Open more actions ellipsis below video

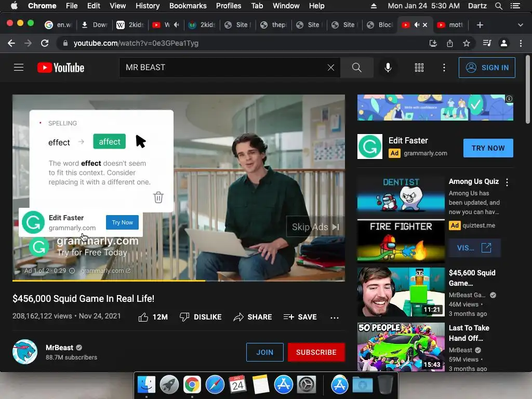coord(334,317)
